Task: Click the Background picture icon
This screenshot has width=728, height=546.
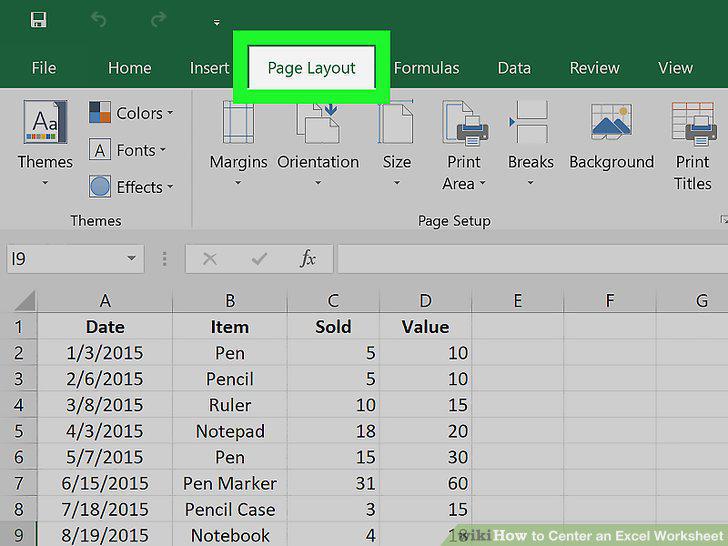Action: pyautogui.click(x=611, y=122)
